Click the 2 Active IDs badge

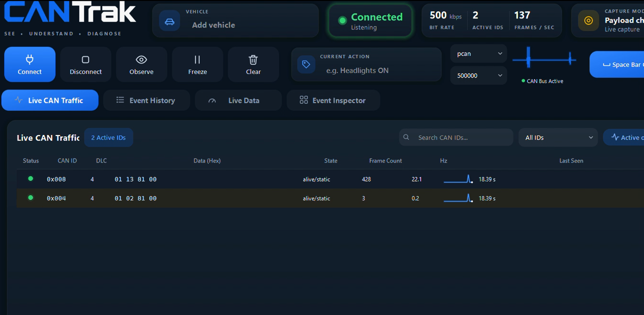(109, 137)
